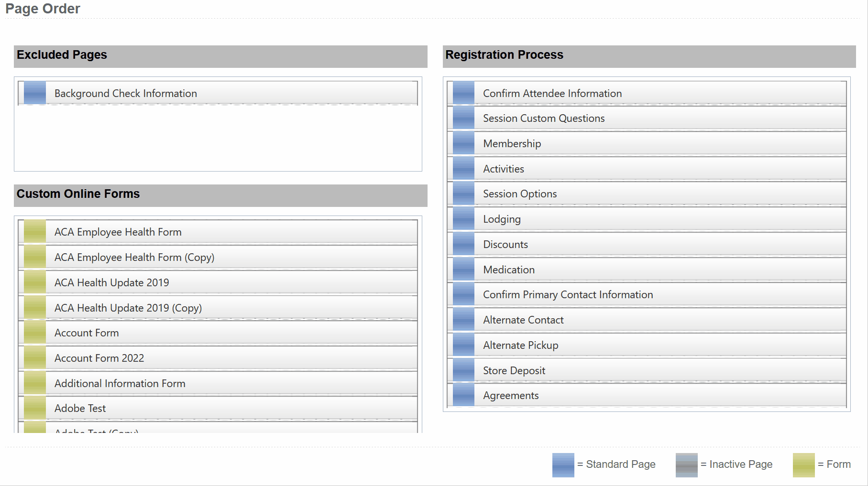Viewport: 868px width, 486px height.
Task: Select ACA Employee Health Form (Copy)
Action: coord(134,258)
